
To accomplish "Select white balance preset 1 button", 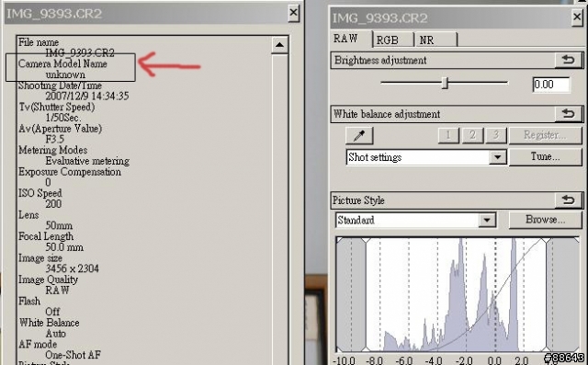I will (448, 135).
